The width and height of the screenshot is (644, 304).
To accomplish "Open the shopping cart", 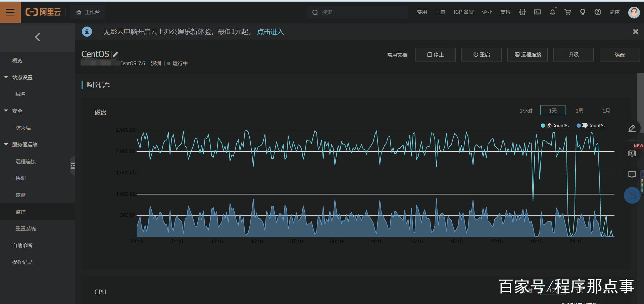I will pos(567,12).
